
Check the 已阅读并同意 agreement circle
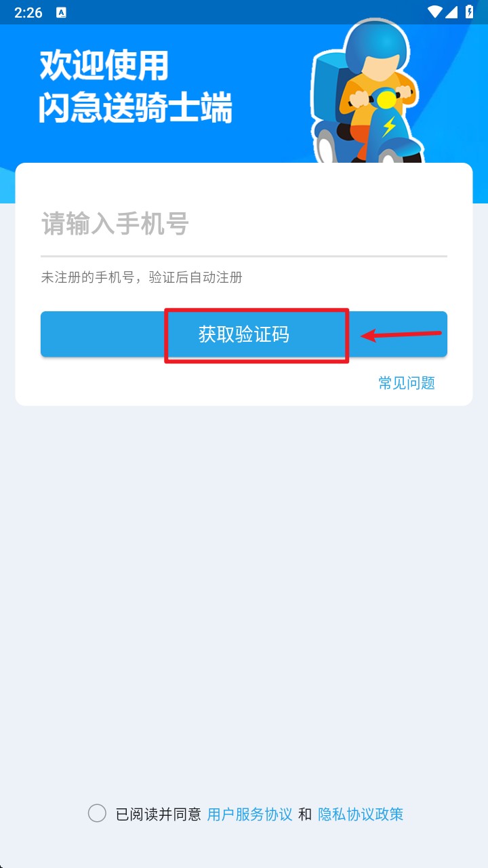(97, 813)
